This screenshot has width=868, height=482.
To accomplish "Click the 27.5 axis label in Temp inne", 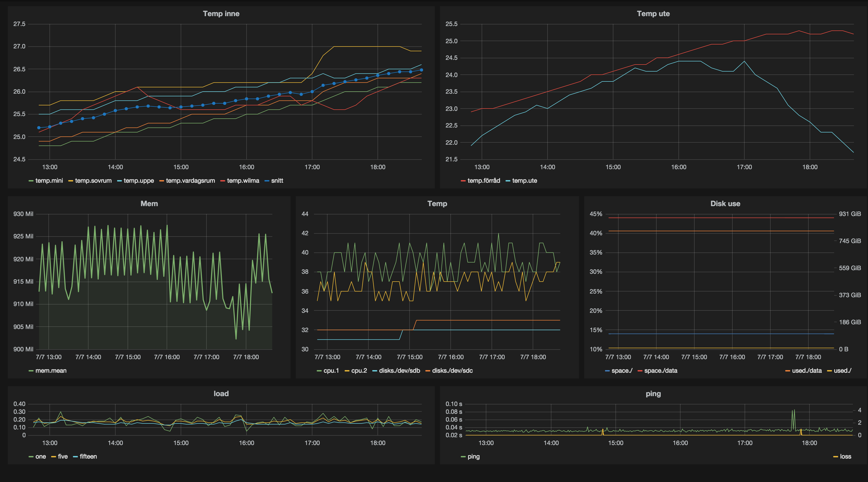I will [x=19, y=24].
